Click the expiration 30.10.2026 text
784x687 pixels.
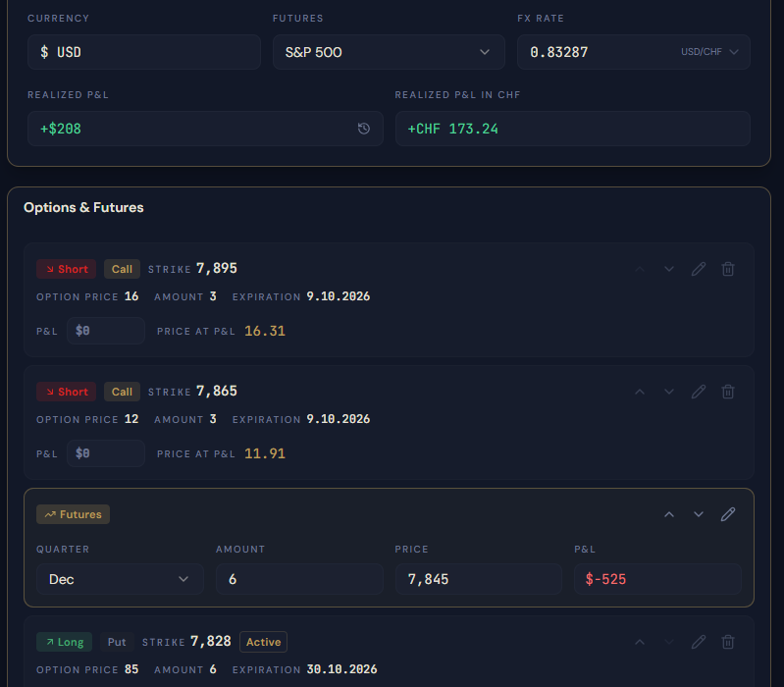(342, 669)
